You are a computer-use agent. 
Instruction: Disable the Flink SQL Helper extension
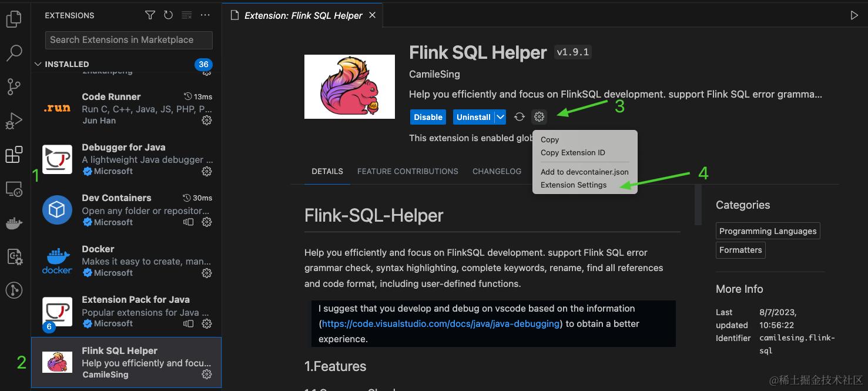tap(428, 117)
